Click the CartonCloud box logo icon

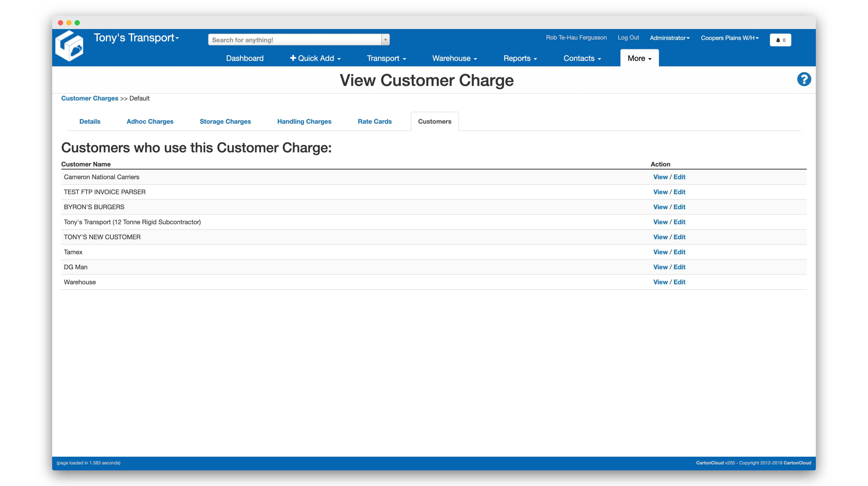click(x=69, y=46)
